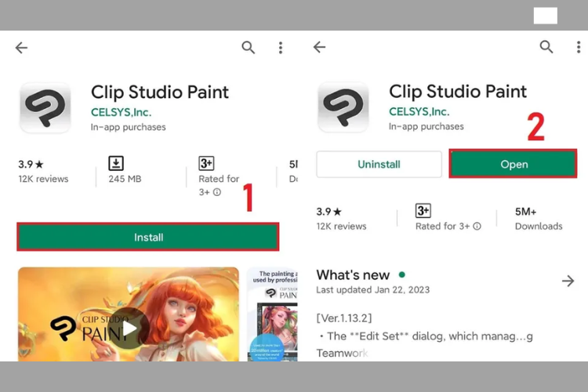Play the Clip Studio Paint promo video
Viewport: 588px width, 392px height.
tap(129, 328)
